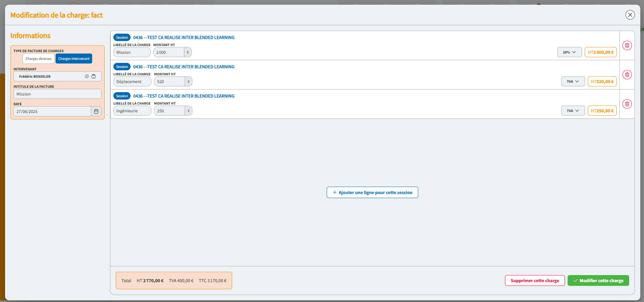The image size is (644, 302).
Task: Clear the selected intervenant Frédéric BOSSELER
Action: point(87,76)
